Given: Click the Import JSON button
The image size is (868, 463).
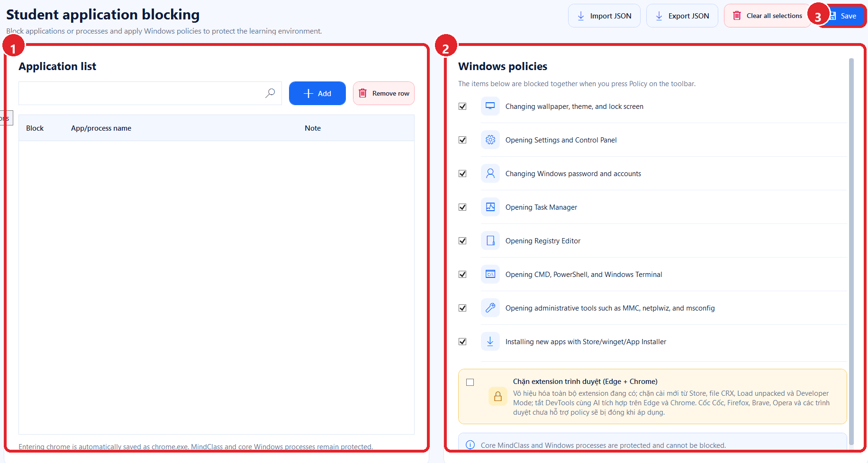Looking at the screenshot, I should tap(604, 16).
